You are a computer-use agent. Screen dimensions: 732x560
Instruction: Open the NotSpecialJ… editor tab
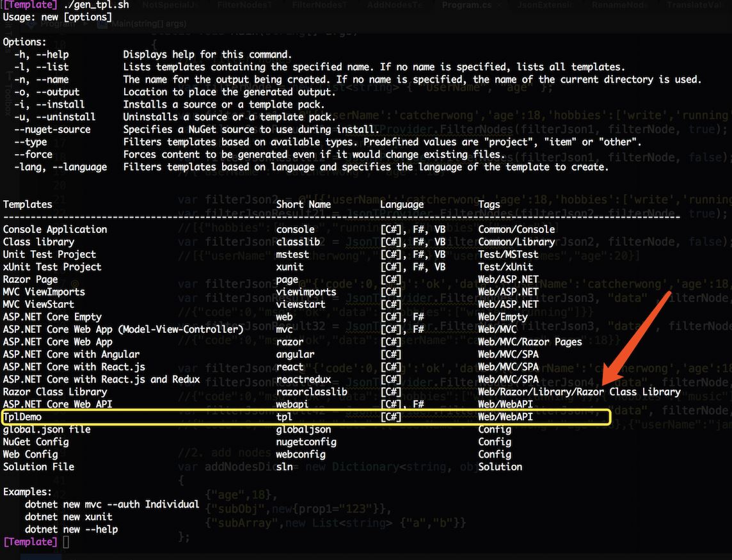(172, 5)
